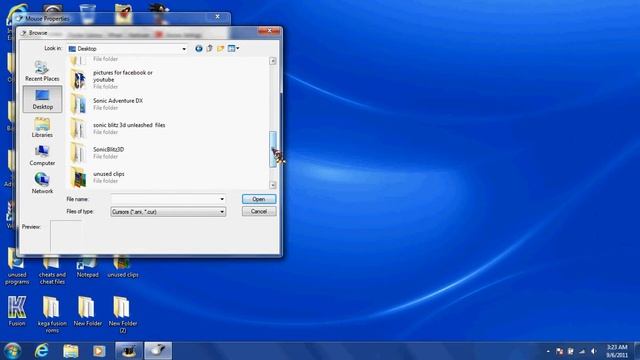Viewport: 640px width, 360px height.
Task: Select Desktop in the places sidebar
Action: (42, 99)
